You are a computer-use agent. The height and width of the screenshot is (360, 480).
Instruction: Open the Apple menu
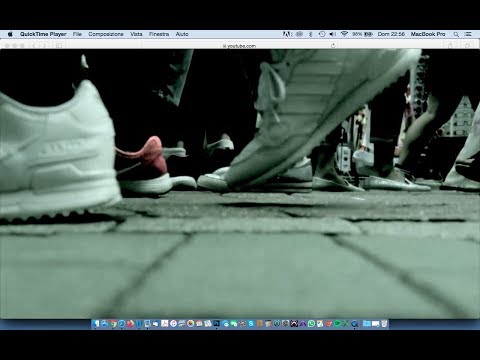(x=10, y=34)
